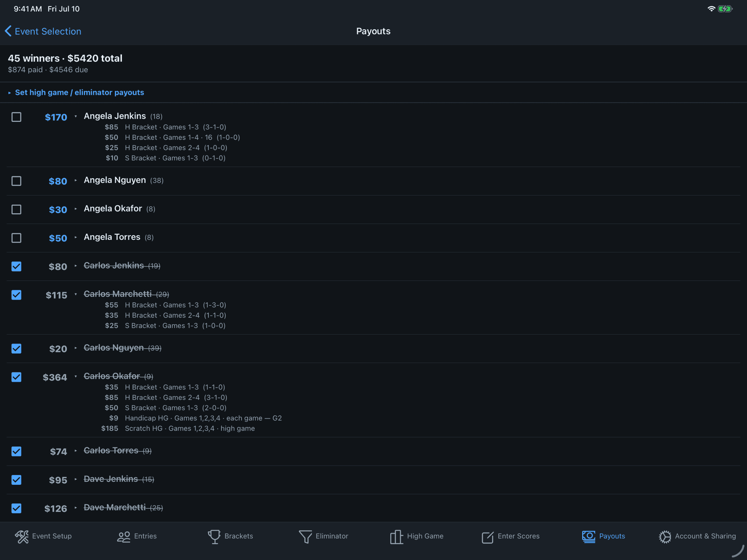
Task: Expand Dave Jenkins payout details
Action: click(x=76, y=479)
